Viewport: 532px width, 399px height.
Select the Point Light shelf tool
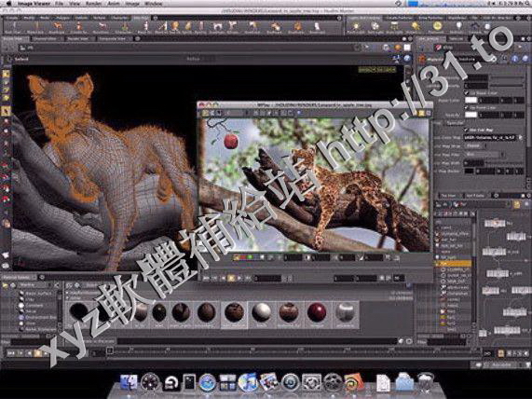[x=356, y=28]
